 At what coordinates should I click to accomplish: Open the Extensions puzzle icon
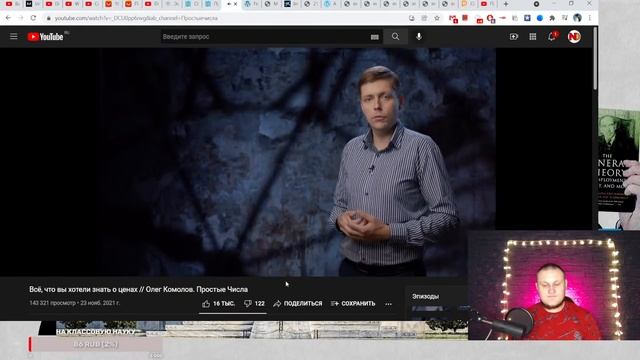point(552,18)
